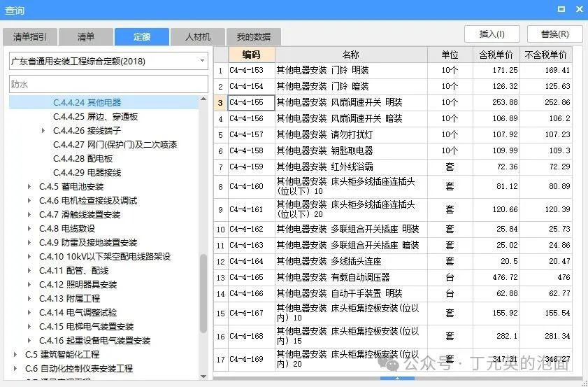Click the 不含税单价 column header
The image size is (588, 387).
pyautogui.click(x=546, y=55)
